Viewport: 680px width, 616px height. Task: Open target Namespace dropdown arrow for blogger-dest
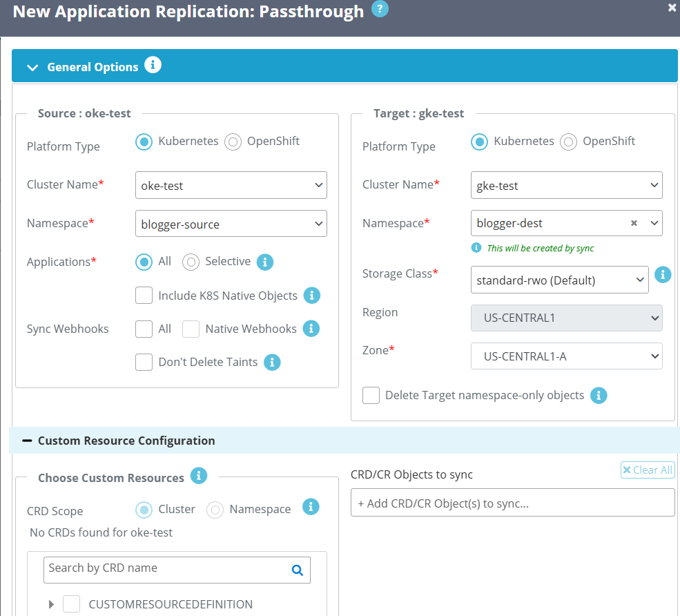tap(654, 223)
